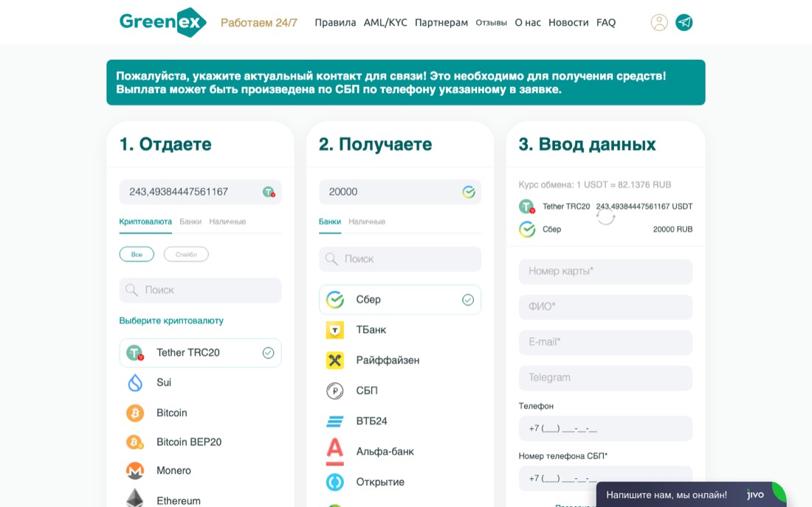Image resolution: width=812 pixels, height=507 pixels.
Task: Click the Raiffeisen logo icon
Action: coord(335,360)
